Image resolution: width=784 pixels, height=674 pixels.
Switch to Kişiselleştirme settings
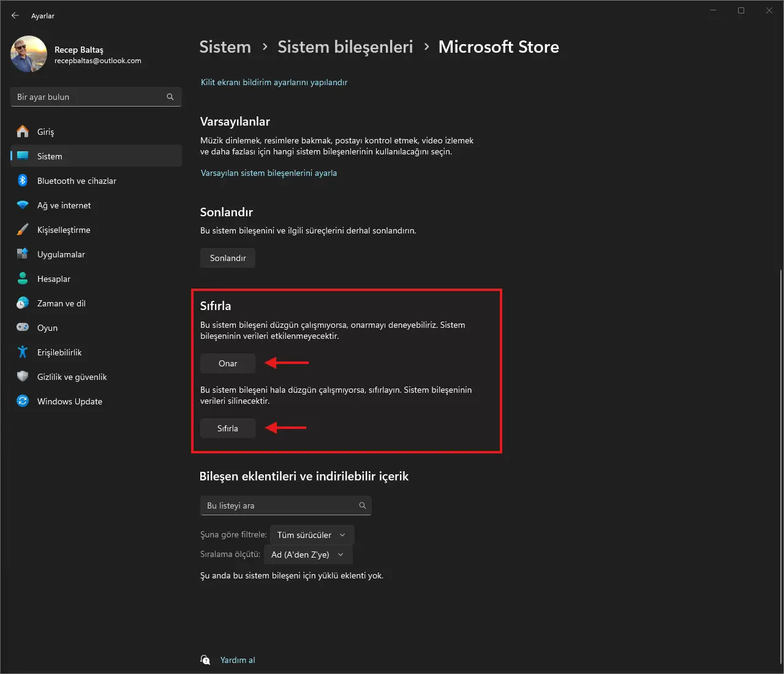point(96,229)
